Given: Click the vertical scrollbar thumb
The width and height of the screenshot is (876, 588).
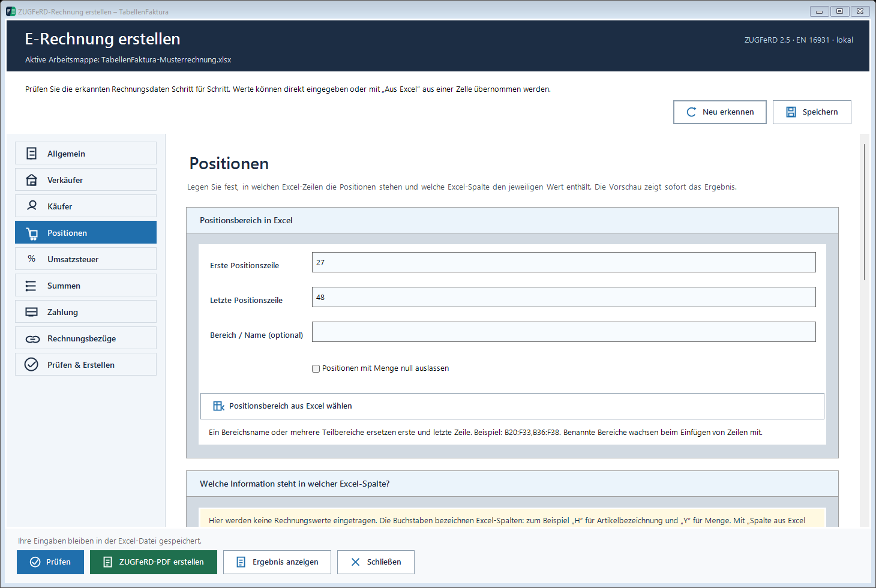Looking at the screenshot, I should tap(865, 212).
